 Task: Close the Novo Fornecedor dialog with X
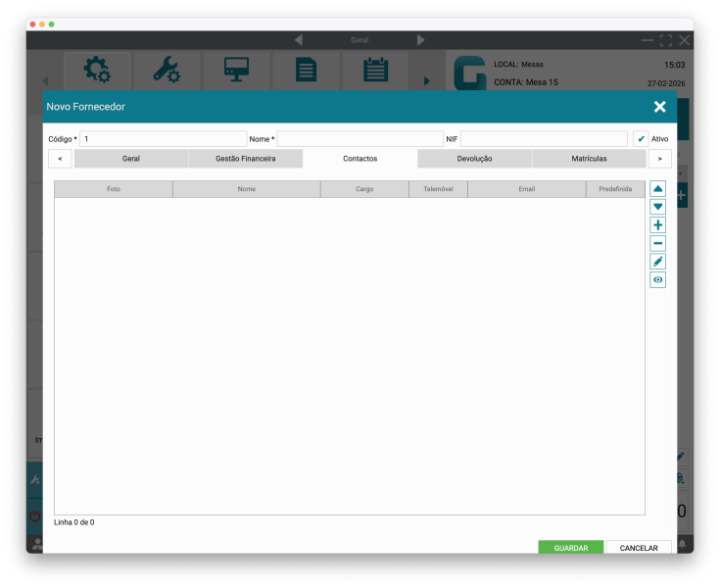659,107
